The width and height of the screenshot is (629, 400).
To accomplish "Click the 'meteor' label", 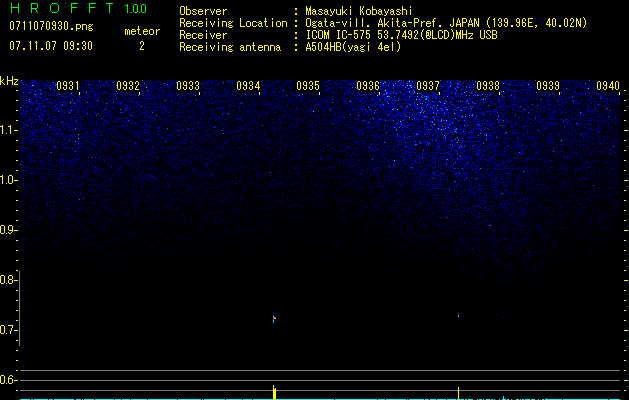I will click(142, 31).
